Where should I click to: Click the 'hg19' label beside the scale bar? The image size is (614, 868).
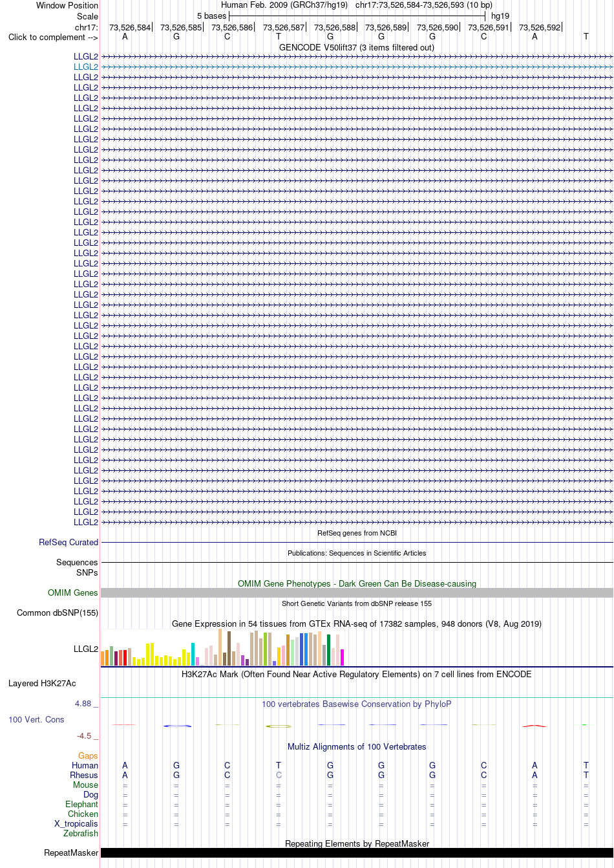click(500, 16)
